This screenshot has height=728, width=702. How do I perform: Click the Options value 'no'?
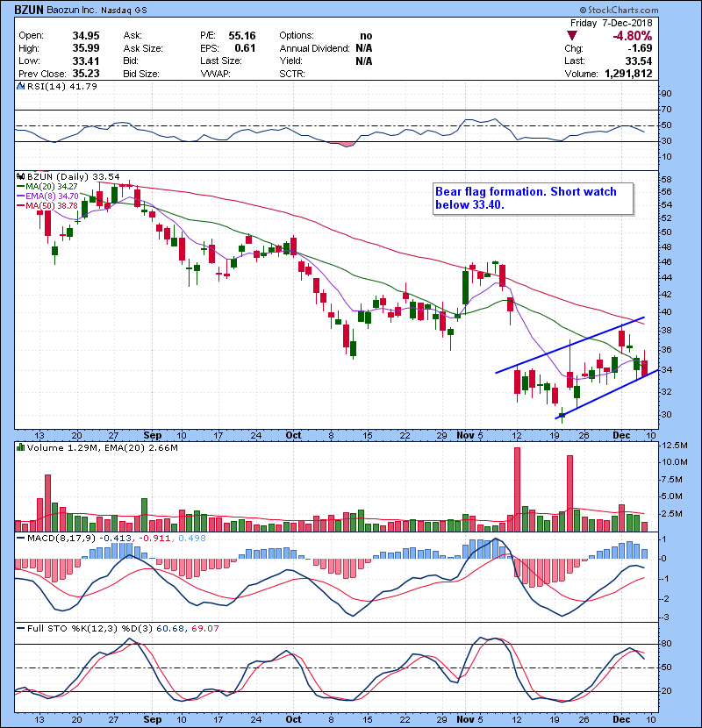(366, 36)
